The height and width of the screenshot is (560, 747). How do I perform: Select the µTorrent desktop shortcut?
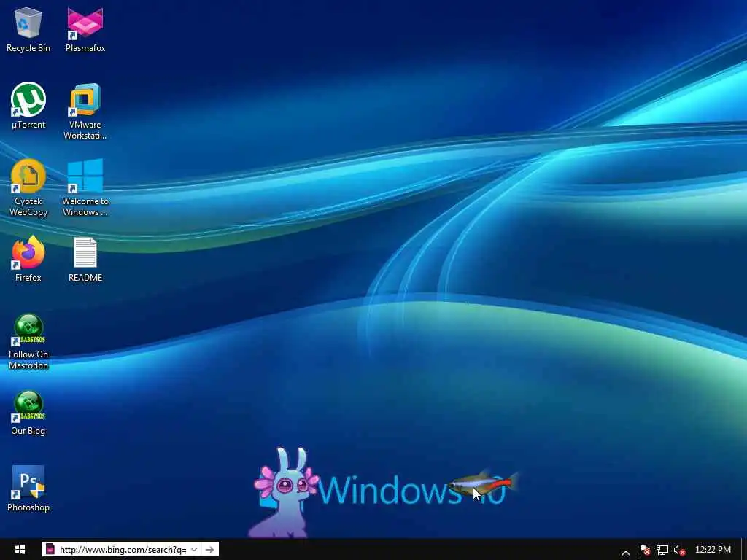point(28,106)
